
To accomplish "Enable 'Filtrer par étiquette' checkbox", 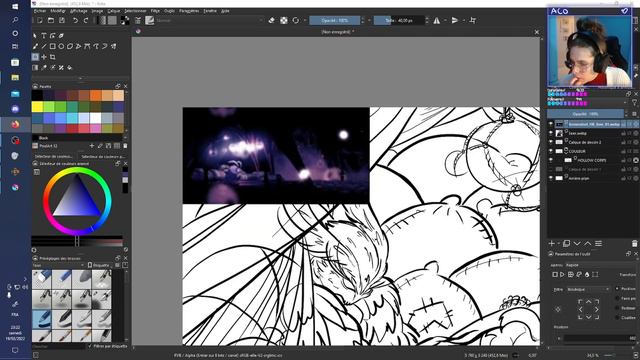I will pos(90,346).
